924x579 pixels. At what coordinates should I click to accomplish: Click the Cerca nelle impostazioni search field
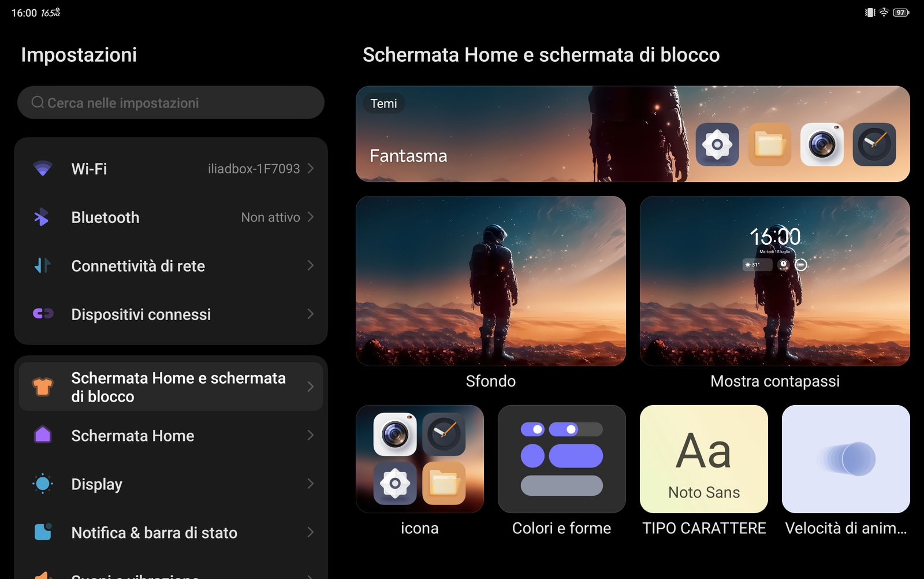pyautogui.click(x=171, y=103)
